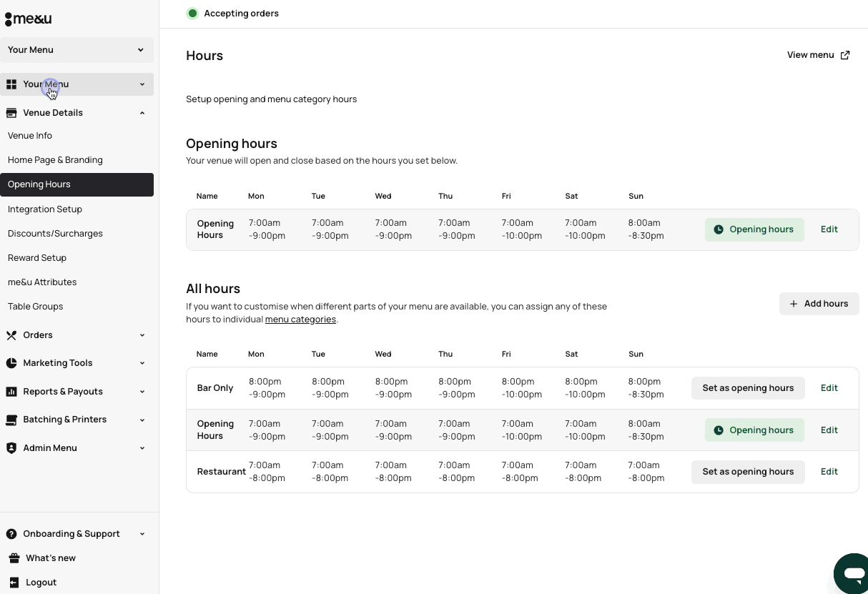Open the Your Menu venue dropdown
868x594 pixels.
click(77, 50)
